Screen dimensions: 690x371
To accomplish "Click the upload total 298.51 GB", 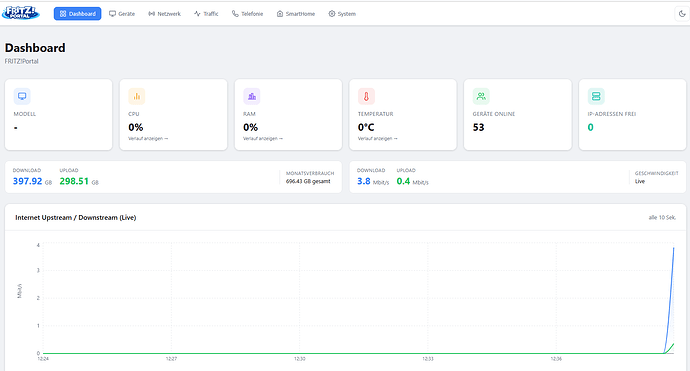I will [79, 181].
